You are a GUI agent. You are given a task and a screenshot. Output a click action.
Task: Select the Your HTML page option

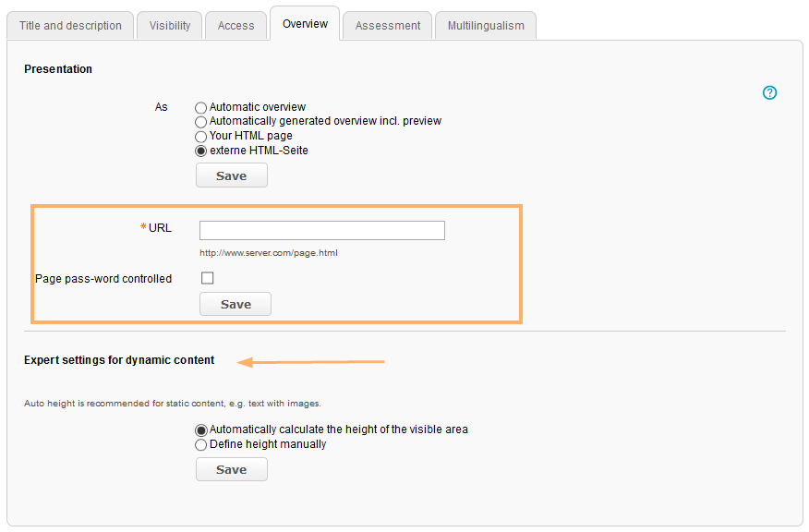[200, 136]
